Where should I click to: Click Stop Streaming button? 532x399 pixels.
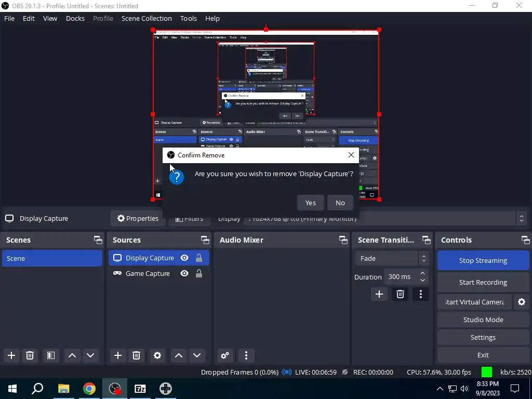pos(483,261)
